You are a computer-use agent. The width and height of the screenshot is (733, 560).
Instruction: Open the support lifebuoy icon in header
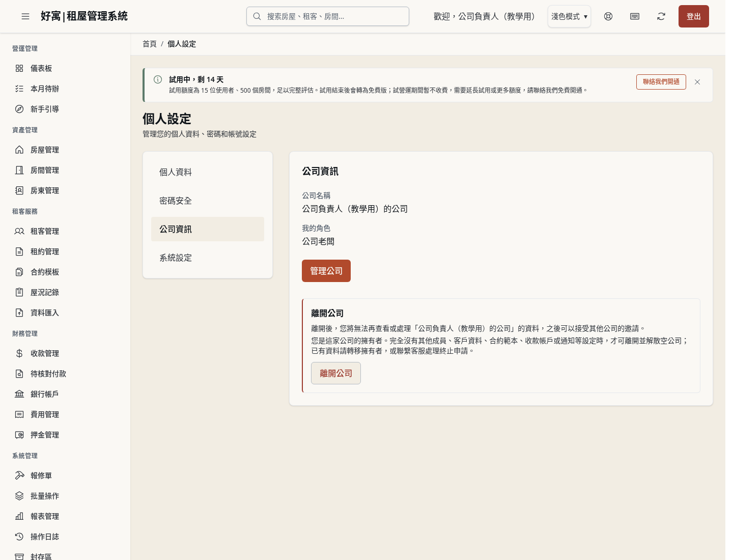[608, 16]
